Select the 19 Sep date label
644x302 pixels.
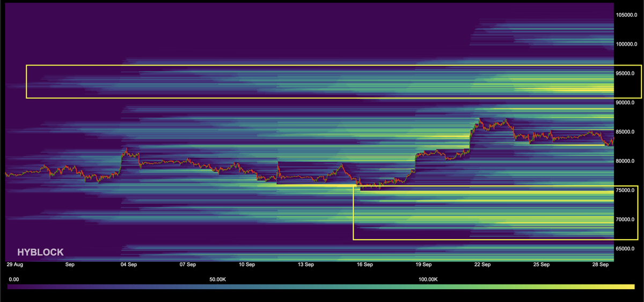(423, 265)
